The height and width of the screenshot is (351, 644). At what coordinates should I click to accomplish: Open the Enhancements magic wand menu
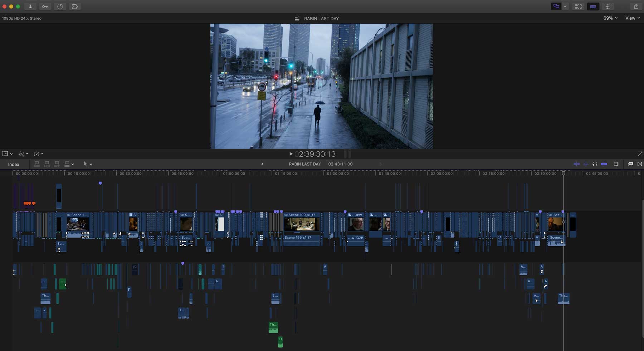point(24,154)
